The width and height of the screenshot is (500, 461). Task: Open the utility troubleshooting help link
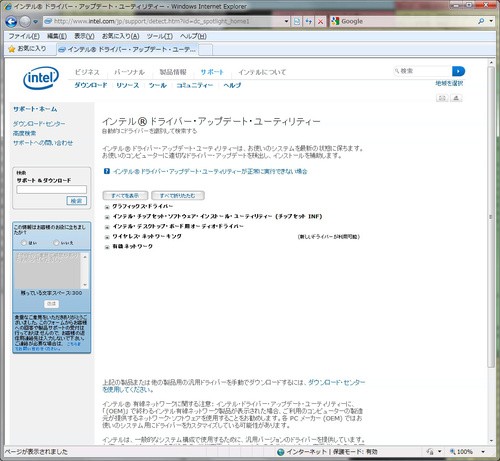coord(210,171)
